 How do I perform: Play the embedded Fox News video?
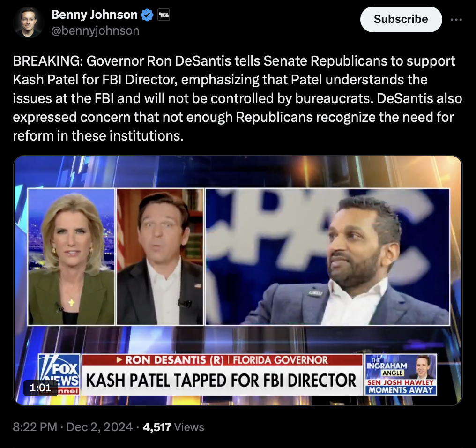tap(238, 280)
